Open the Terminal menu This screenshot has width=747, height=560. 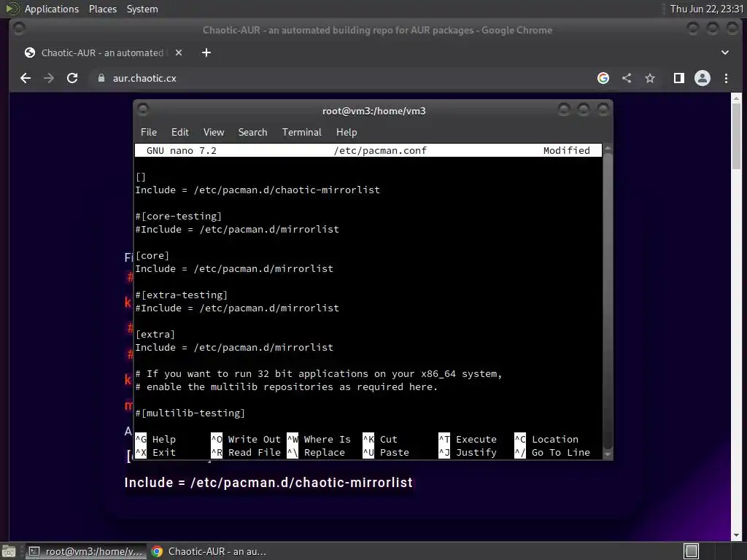point(301,132)
